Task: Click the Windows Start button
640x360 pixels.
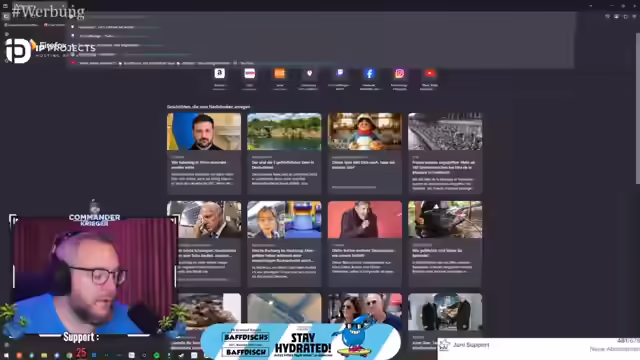Action: pos(6,356)
